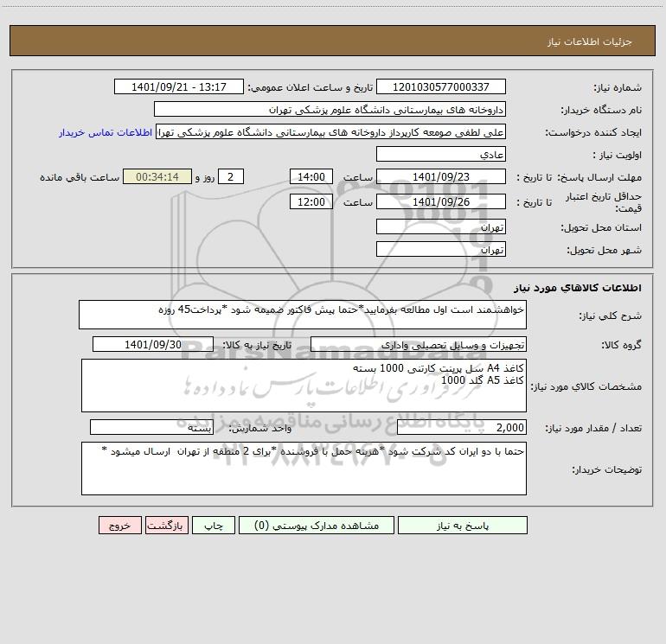This screenshot has width=666, height=644.
Task: Click the section heading اطلاعات کالاهای مورد نیاز
Action: [x=578, y=288]
